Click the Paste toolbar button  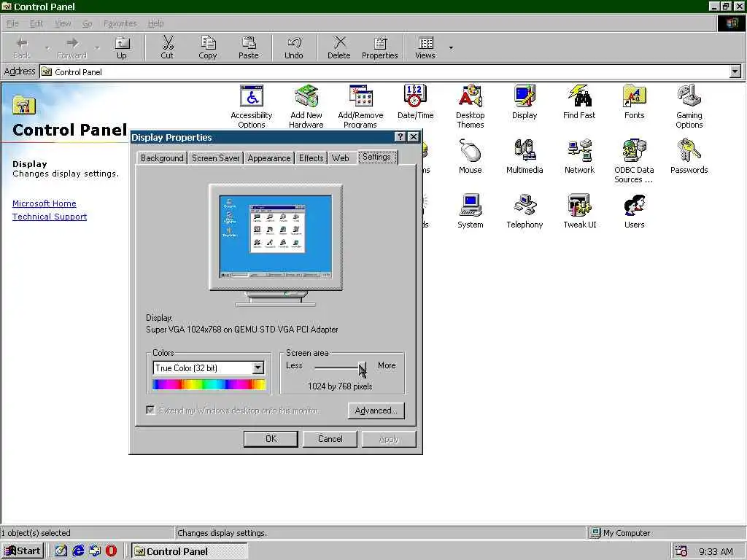pyautogui.click(x=249, y=47)
